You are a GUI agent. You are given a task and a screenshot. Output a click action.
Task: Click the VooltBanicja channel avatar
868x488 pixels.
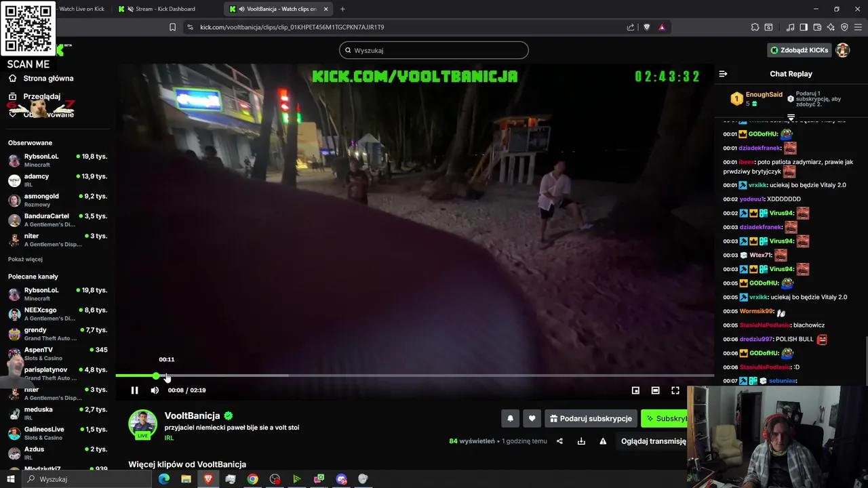pyautogui.click(x=142, y=424)
